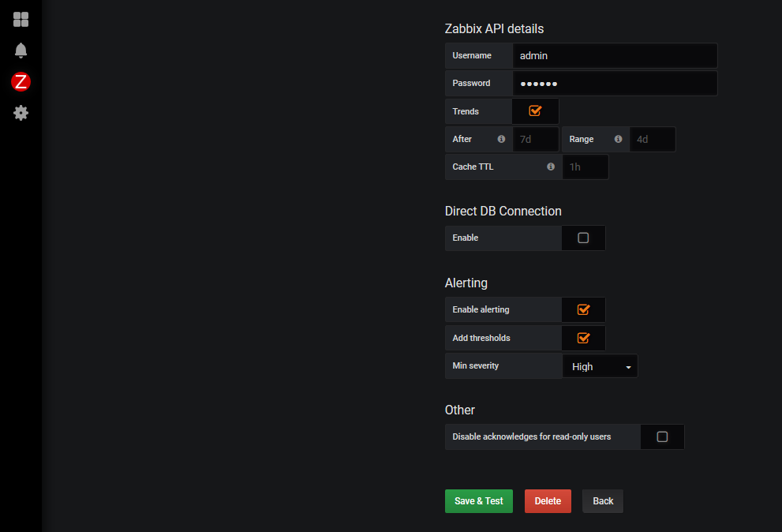This screenshot has width=782, height=532.
Task: Click the info icon next to Cache TTL
Action: tap(551, 167)
